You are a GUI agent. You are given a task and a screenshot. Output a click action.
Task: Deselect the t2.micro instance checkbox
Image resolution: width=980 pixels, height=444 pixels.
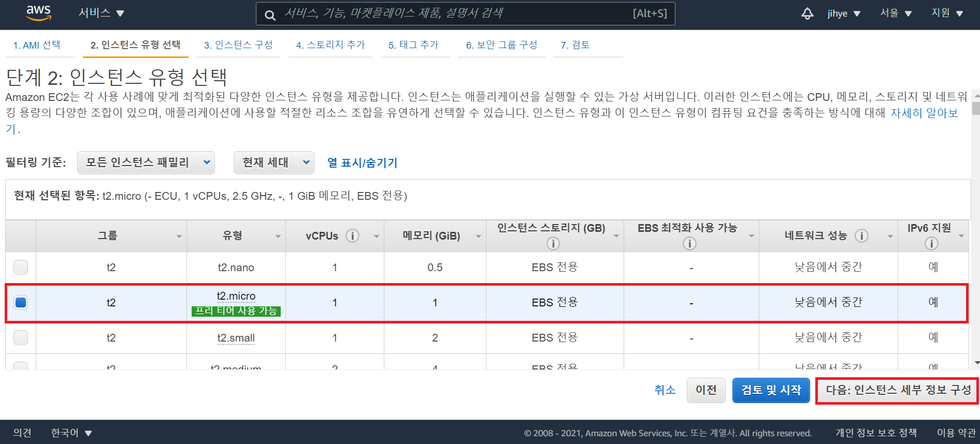coord(21,302)
